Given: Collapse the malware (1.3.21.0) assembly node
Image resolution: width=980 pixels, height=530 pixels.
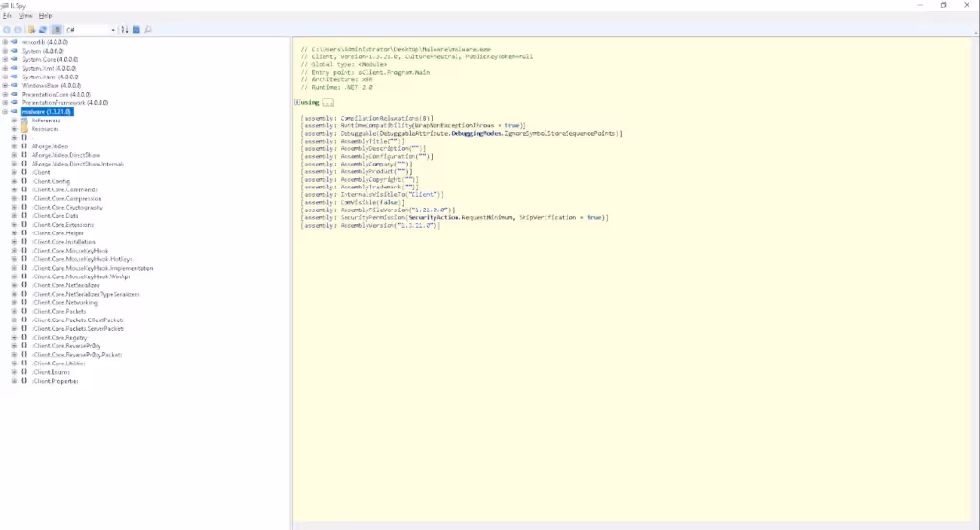Looking at the screenshot, I should [5, 111].
